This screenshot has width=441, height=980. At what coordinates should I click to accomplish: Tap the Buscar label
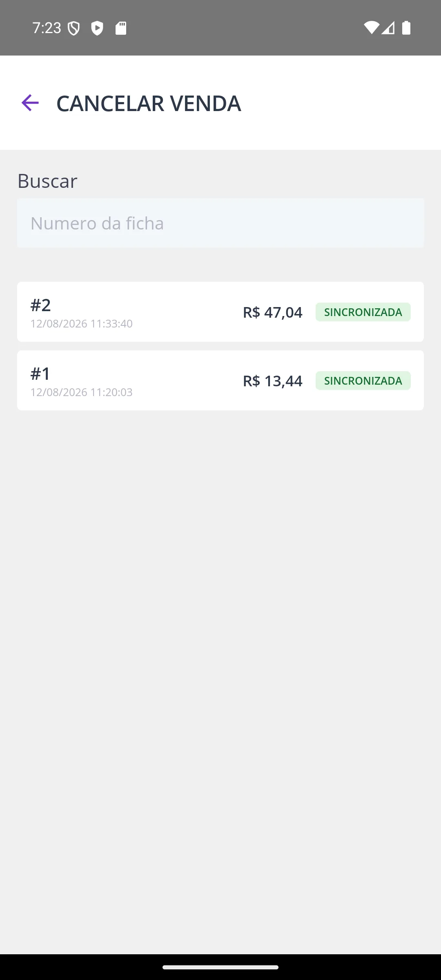coord(47,181)
